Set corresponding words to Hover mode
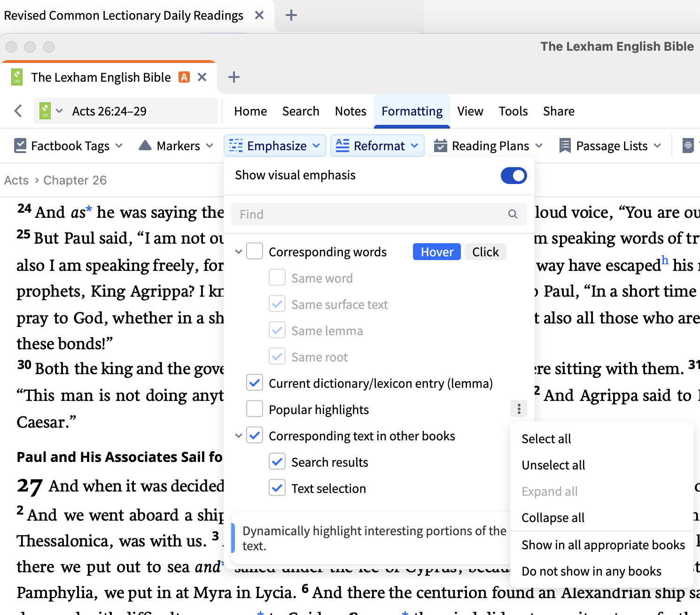The height and width of the screenshot is (615, 700). pyautogui.click(x=437, y=252)
